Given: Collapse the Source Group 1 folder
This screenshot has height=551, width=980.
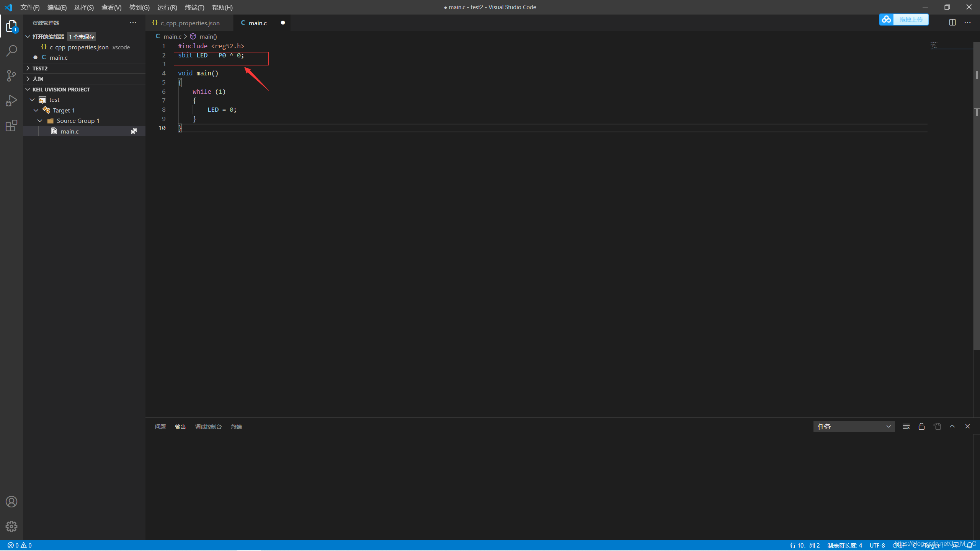Looking at the screenshot, I should (40, 121).
